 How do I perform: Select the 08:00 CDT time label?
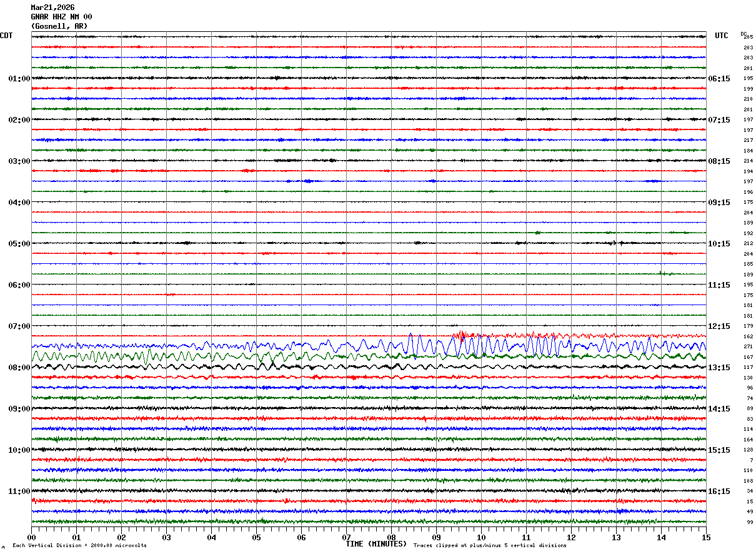coord(19,368)
